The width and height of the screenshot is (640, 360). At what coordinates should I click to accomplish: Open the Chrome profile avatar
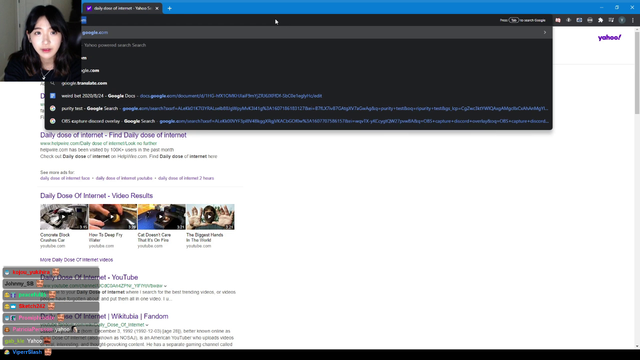(x=622, y=20)
